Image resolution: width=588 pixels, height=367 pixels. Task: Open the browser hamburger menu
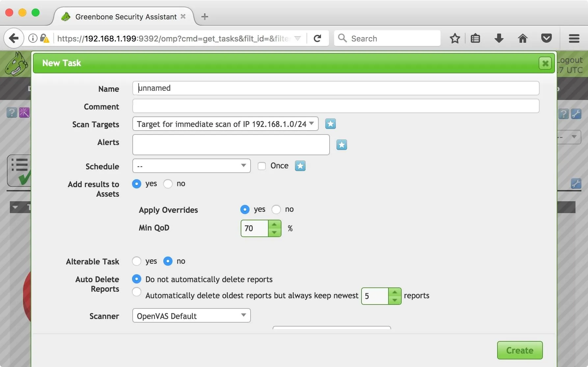(574, 38)
